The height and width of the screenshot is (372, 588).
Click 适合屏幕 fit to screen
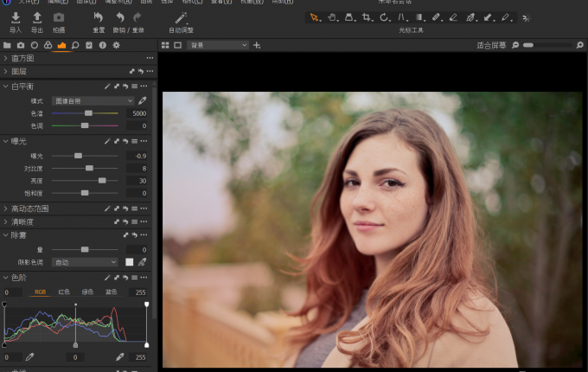[491, 45]
